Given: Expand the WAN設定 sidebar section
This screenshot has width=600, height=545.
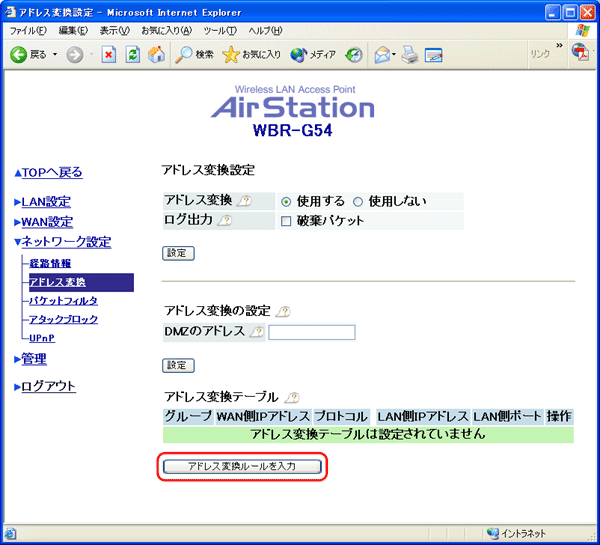Looking at the screenshot, I should tap(44, 222).
